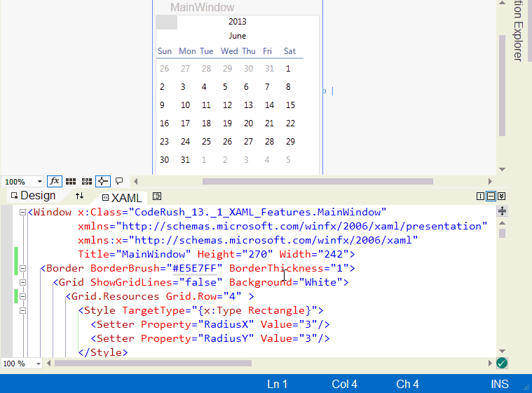Click the Grid.Row="4" attribute
Viewport: 532px width, 393px height.
coord(203,297)
